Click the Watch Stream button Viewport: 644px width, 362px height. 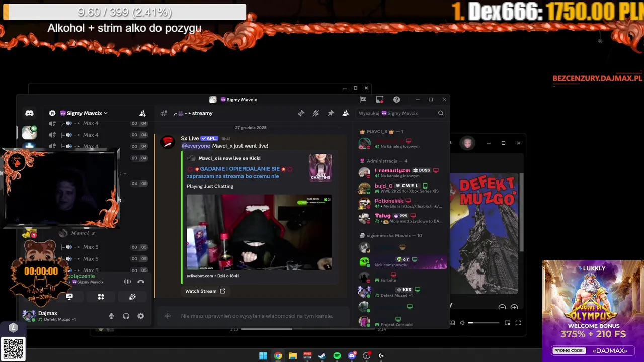(x=205, y=291)
